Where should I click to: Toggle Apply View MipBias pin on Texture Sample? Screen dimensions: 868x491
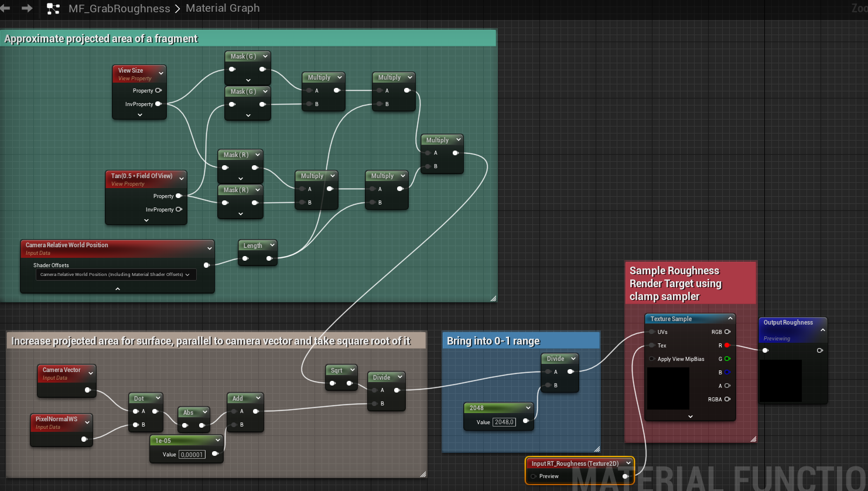[x=652, y=359]
